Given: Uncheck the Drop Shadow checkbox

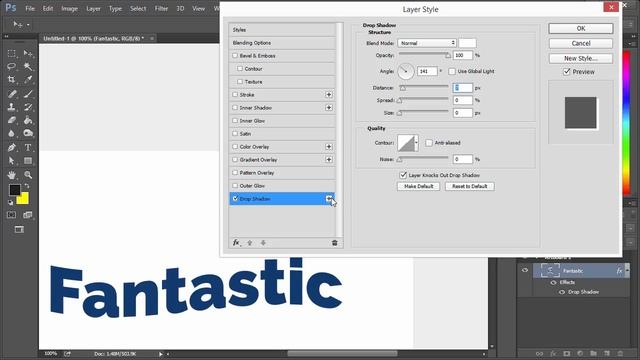Looking at the screenshot, I should [x=235, y=199].
